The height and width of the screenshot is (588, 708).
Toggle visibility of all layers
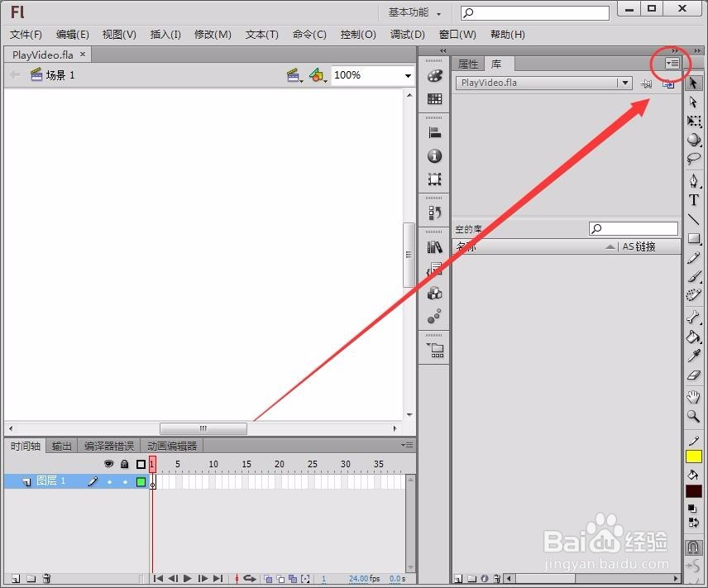(x=109, y=464)
